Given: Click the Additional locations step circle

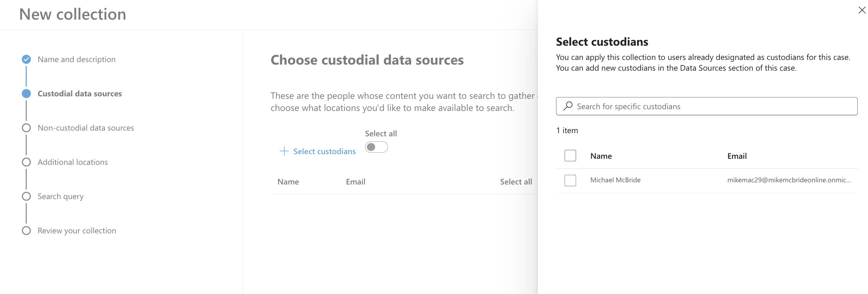Looking at the screenshot, I should tap(26, 162).
